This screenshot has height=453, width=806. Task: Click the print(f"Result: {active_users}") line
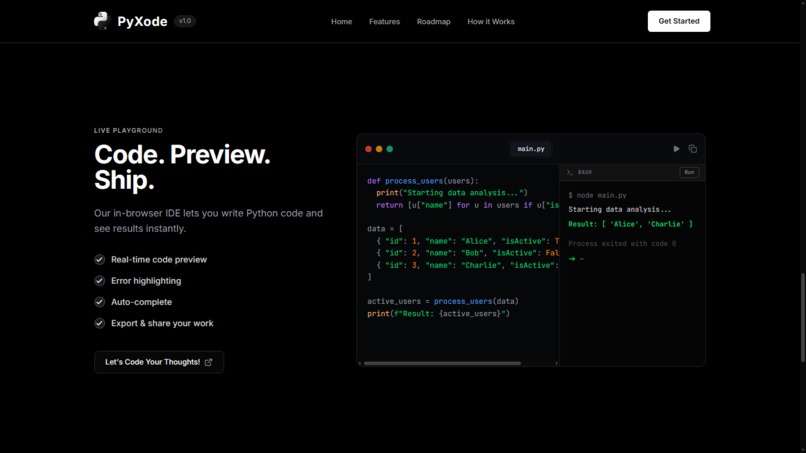pos(438,314)
